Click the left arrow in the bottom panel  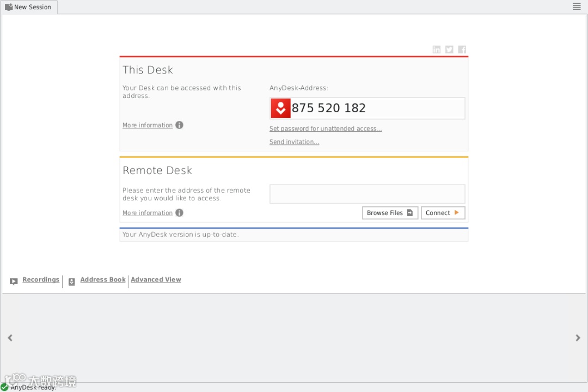pyautogui.click(x=10, y=338)
